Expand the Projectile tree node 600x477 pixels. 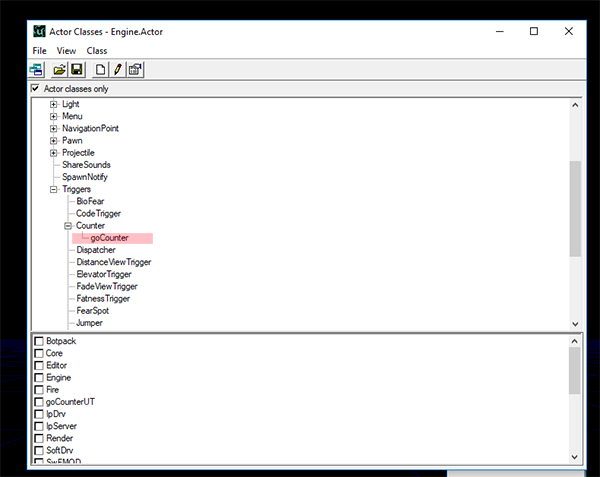click(x=54, y=153)
